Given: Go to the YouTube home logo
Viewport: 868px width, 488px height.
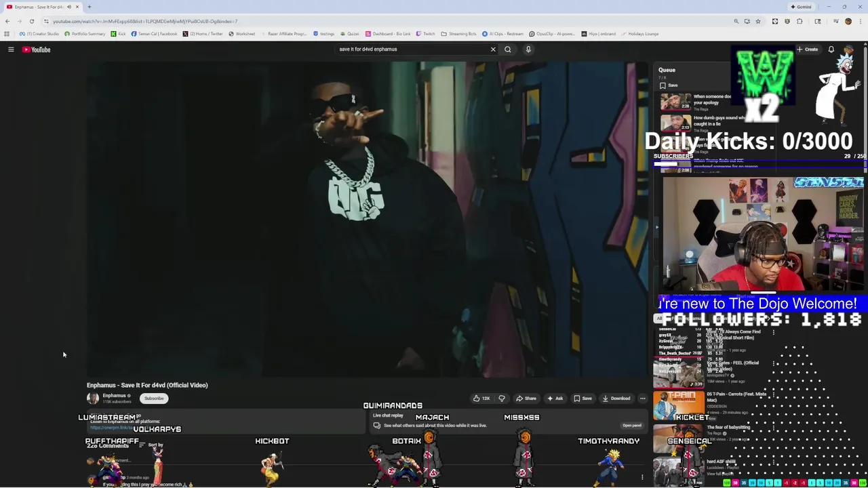Looking at the screenshot, I should pyautogui.click(x=37, y=49).
